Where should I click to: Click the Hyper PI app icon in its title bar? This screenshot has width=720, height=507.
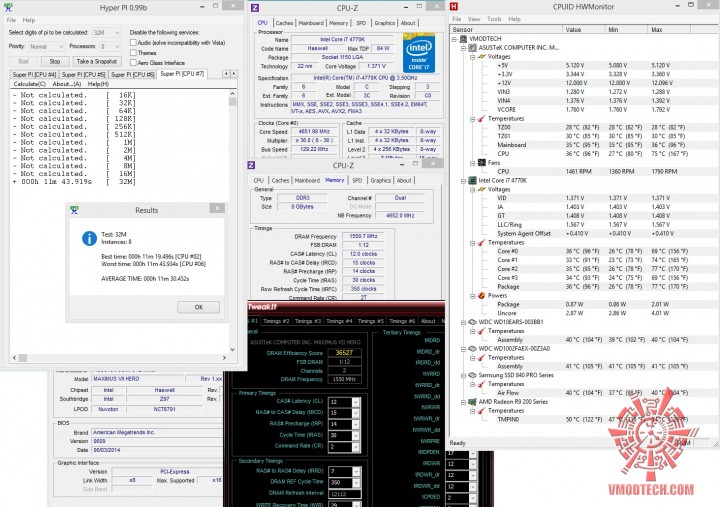coord(8,8)
